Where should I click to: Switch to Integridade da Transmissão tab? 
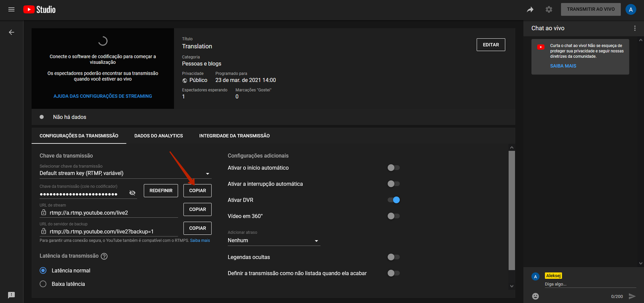tap(234, 136)
